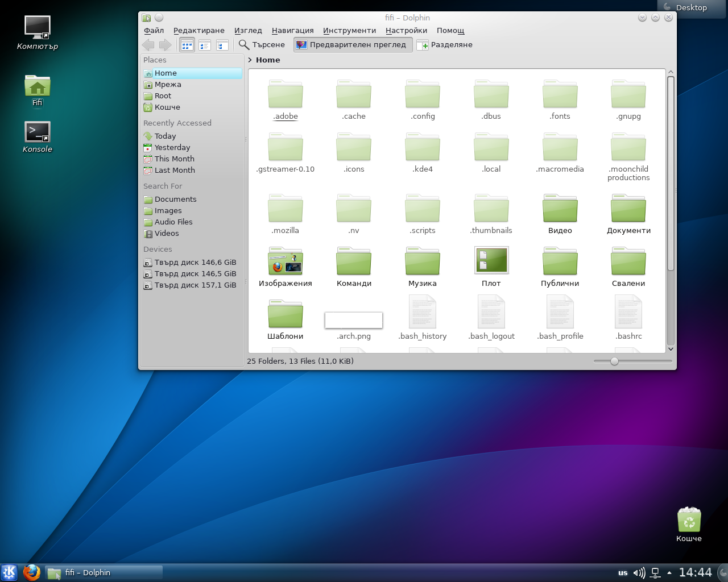Switch to Icons view mode
Viewport: 728px width, 582px height.
187,45
